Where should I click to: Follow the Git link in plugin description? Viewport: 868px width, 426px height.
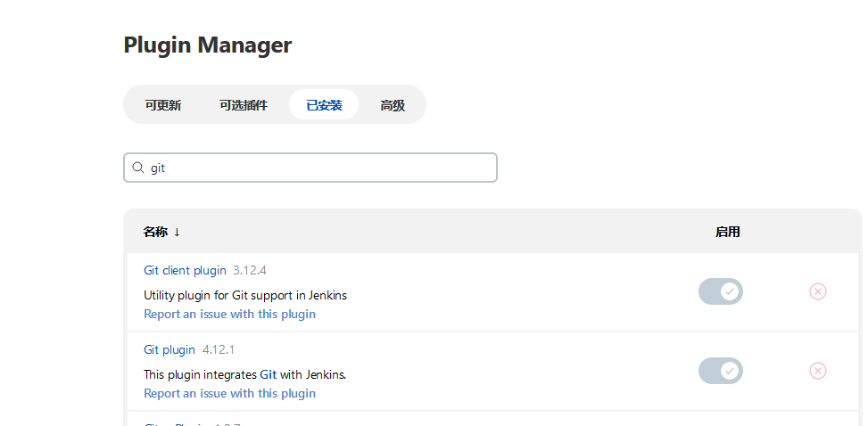click(x=268, y=374)
